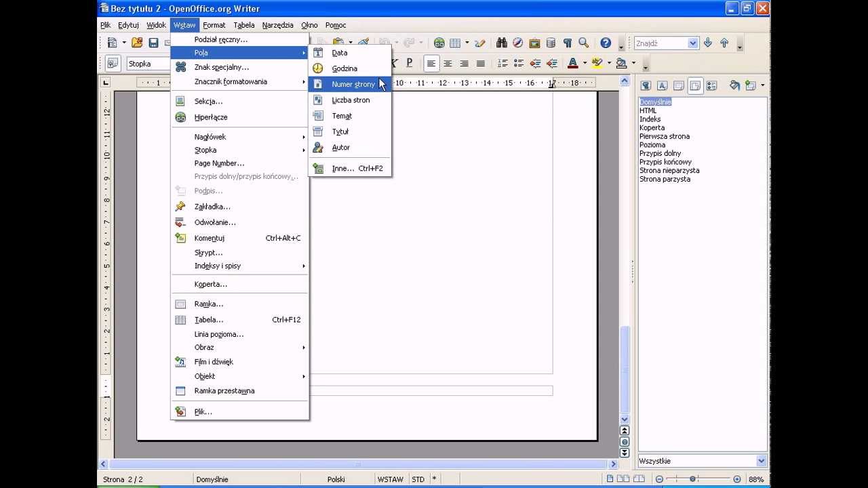Screen dimensions: 868x488
Task: Expand the Znajdź search box dropdown
Action: click(x=692, y=43)
